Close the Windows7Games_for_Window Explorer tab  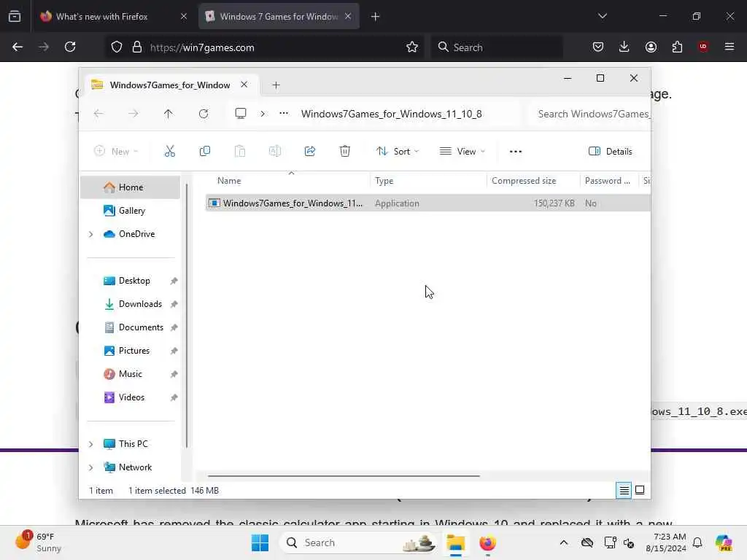coord(244,85)
